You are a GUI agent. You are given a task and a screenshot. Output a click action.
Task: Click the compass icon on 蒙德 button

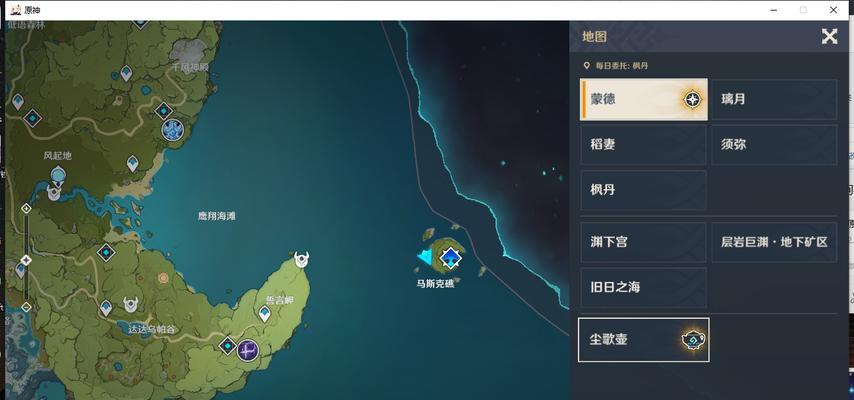pos(692,100)
